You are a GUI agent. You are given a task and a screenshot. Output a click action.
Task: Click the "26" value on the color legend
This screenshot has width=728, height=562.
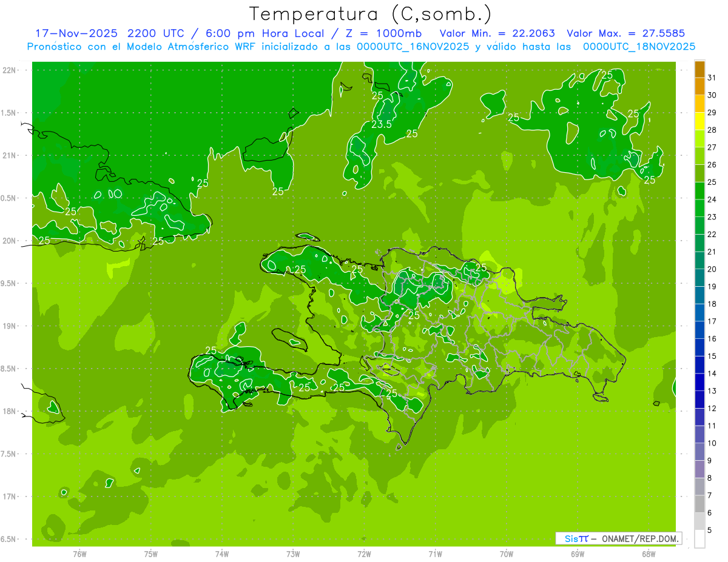tap(712, 165)
